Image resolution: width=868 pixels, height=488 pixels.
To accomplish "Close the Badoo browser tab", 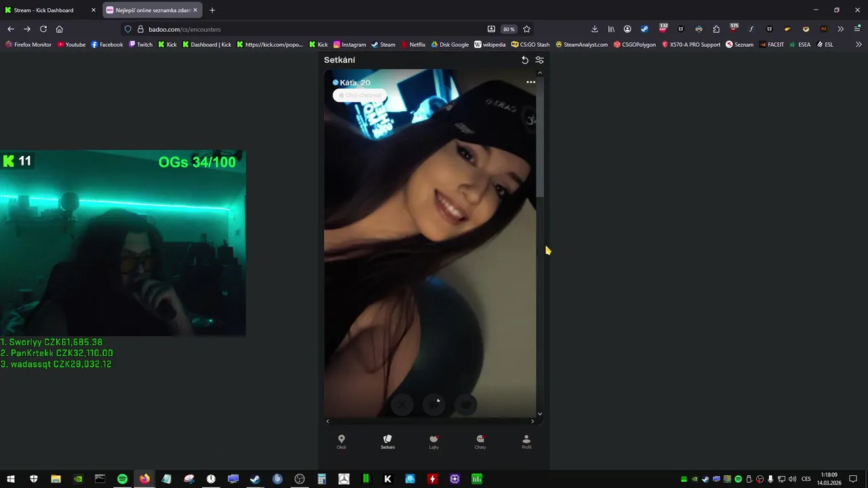I will pos(195,10).
